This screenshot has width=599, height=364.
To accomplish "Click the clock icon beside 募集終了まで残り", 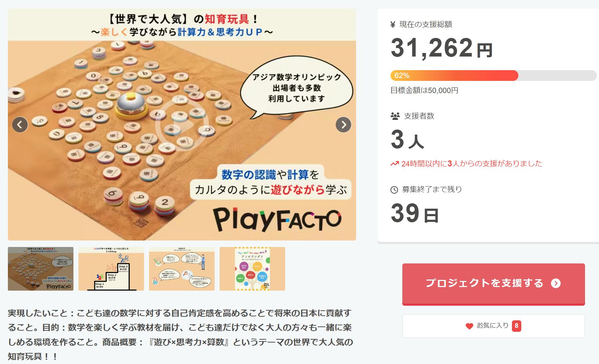I will pyautogui.click(x=394, y=190).
